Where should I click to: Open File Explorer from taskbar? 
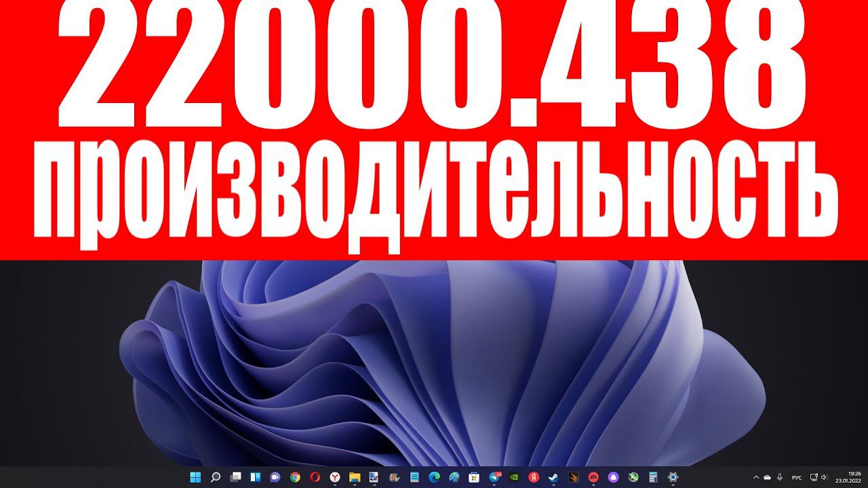click(355, 476)
